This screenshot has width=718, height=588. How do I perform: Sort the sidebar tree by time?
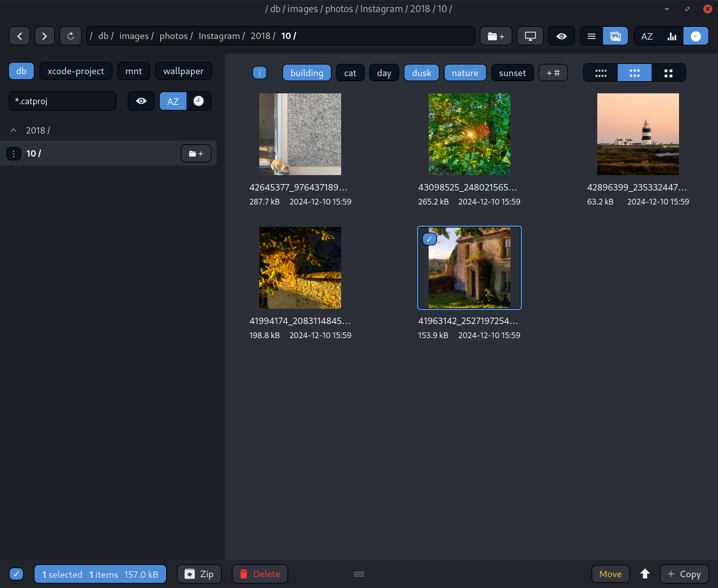[199, 101]
